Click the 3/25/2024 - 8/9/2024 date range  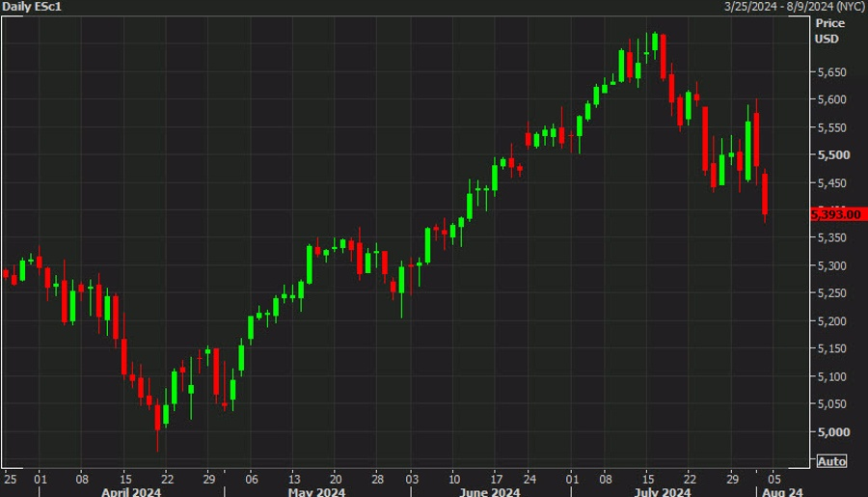click(795, 7)
